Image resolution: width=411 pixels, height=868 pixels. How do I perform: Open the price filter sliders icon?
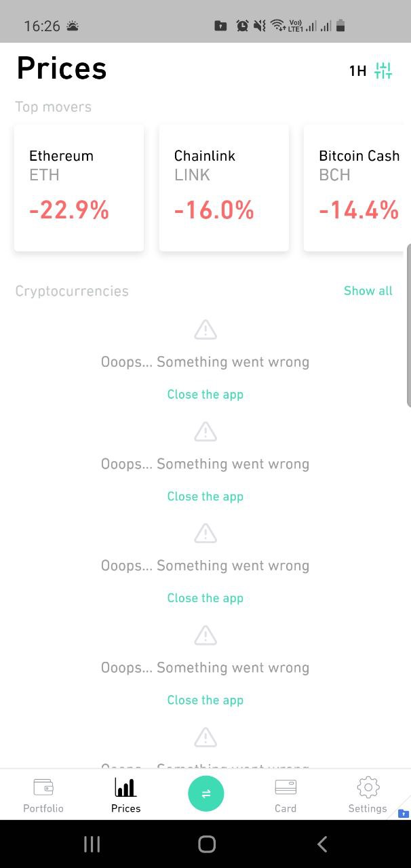pyautogui.click(x=383, y=71)
